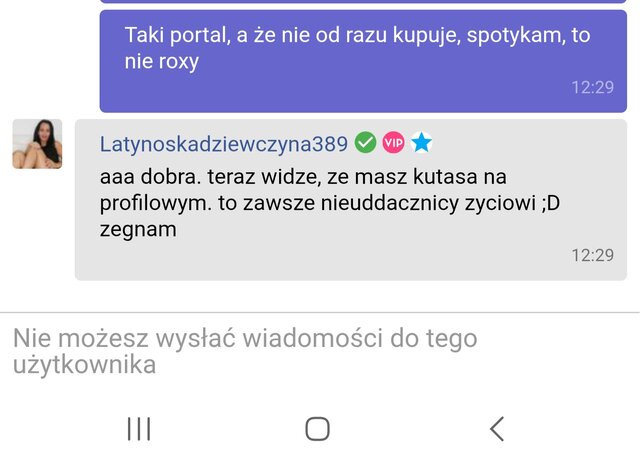Tap the partially visible top purple message

(x=363, y=2)
